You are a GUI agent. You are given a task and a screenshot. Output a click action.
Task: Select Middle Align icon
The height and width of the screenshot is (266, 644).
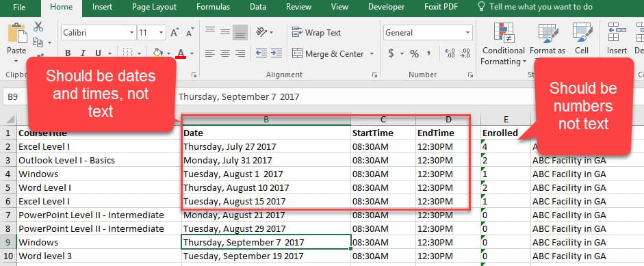click(225, 31)
